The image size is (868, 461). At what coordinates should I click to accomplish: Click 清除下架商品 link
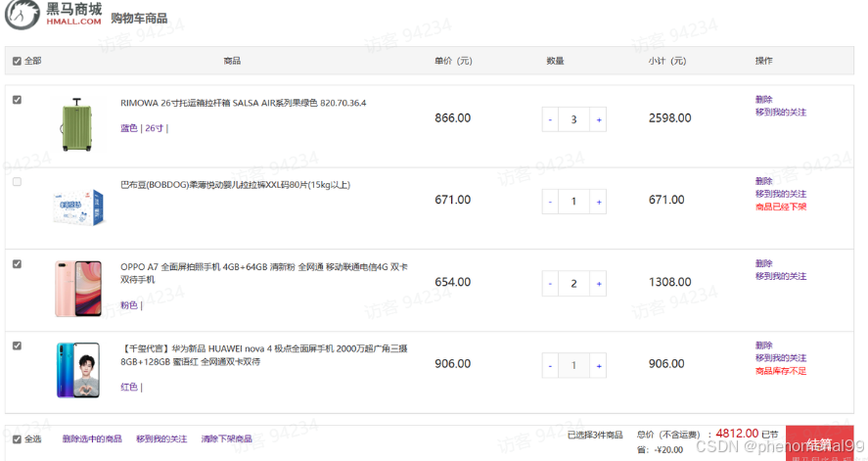click(226, 438)
